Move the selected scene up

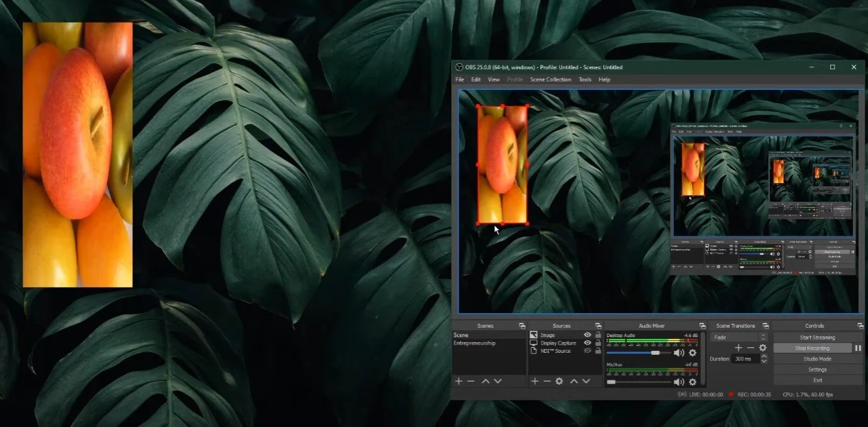point(486,381)
